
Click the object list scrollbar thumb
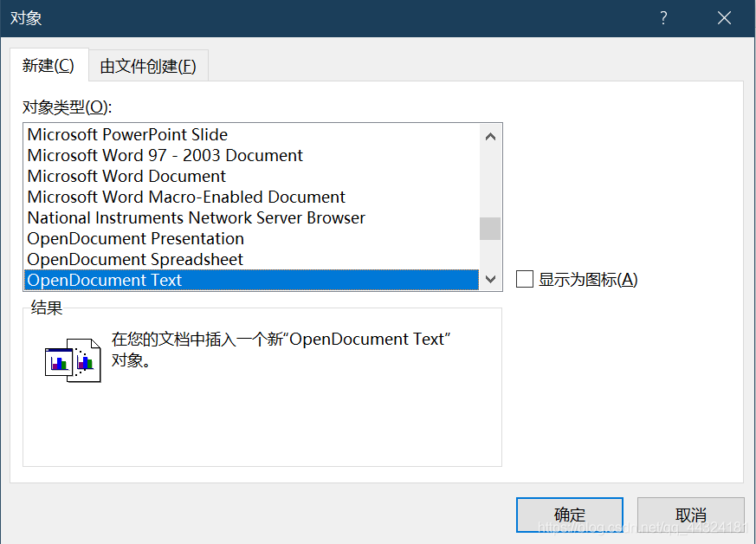(x=490, y=229)
